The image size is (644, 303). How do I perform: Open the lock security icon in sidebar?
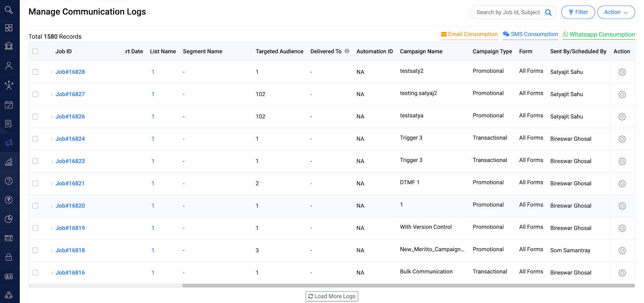click(9, 257)
